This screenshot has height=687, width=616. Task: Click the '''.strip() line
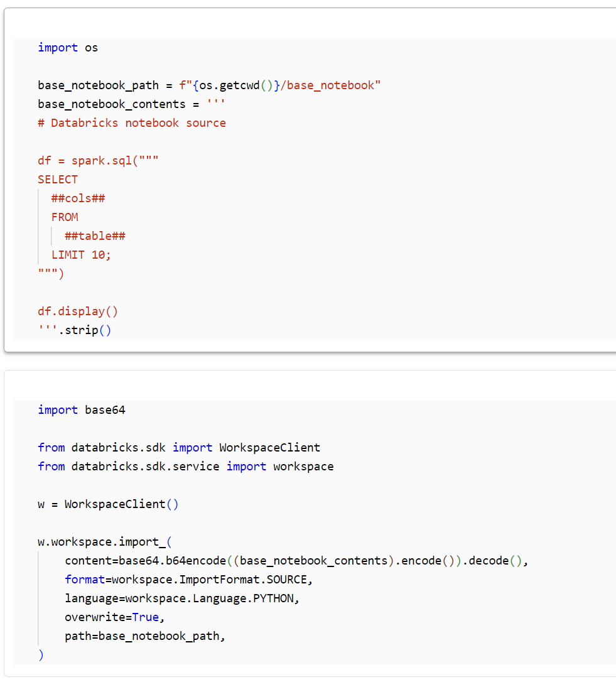coord(75,330)
